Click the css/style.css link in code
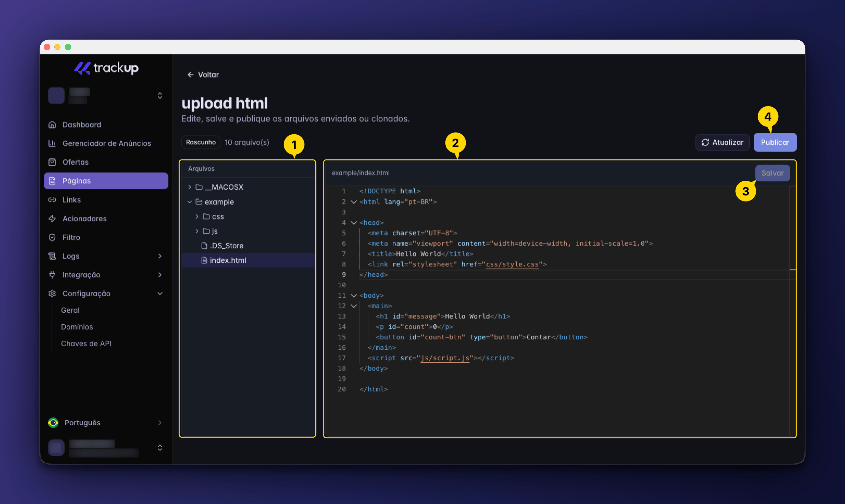The image size is (845, 504). (x=512, y=264)
